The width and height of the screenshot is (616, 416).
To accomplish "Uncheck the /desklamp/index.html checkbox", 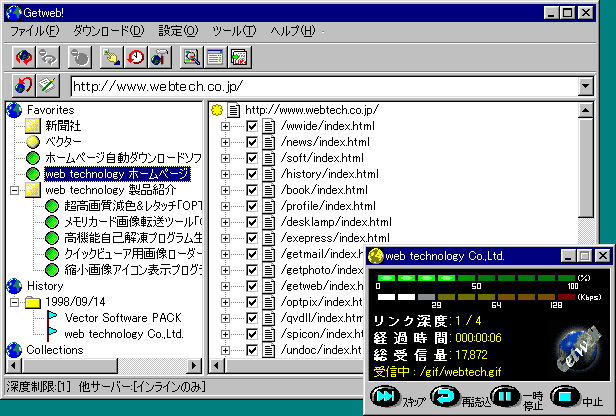I will pyautogui.click(x=252, y=222).
